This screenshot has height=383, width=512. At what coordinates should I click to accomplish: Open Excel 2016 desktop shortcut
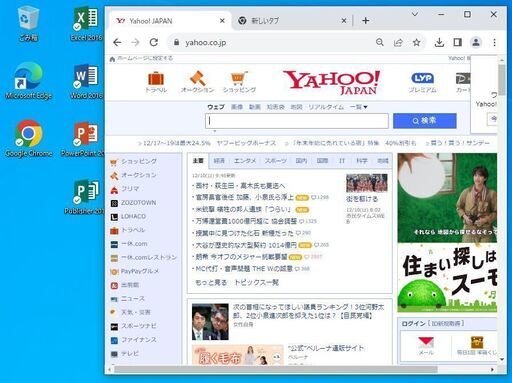(x=86, y=24)
